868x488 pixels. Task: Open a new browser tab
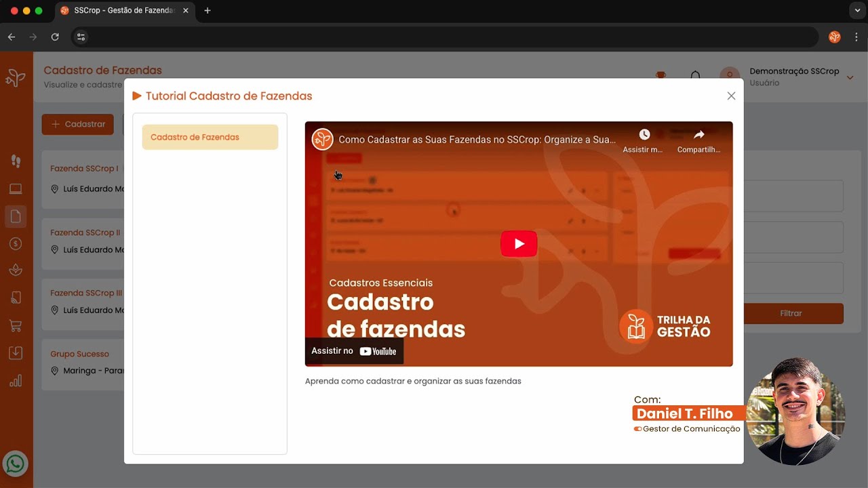click(208, 11)
